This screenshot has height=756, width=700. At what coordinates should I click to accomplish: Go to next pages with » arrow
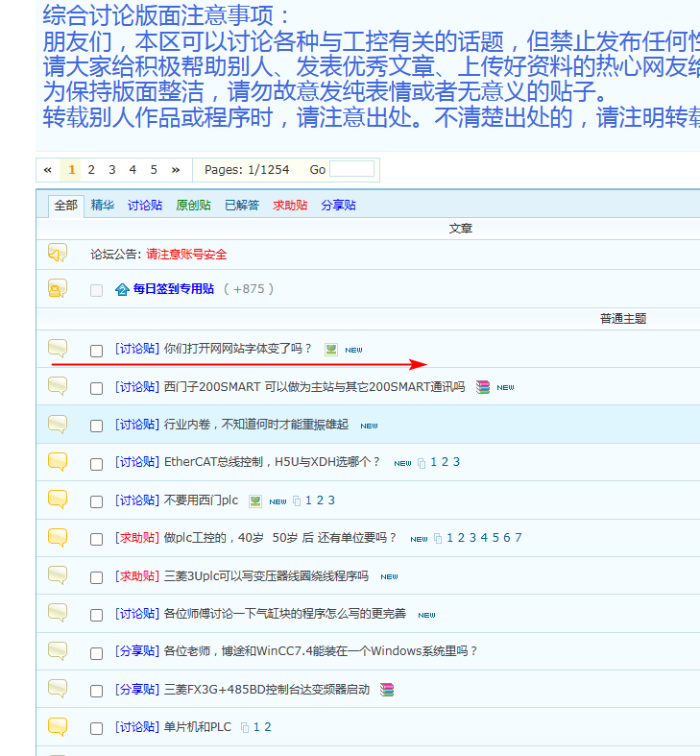tap(176, 170)
